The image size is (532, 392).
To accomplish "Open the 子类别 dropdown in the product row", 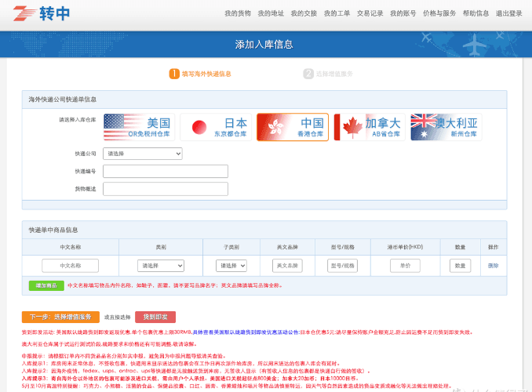I will pyautogui.click(x=231, y=266).
